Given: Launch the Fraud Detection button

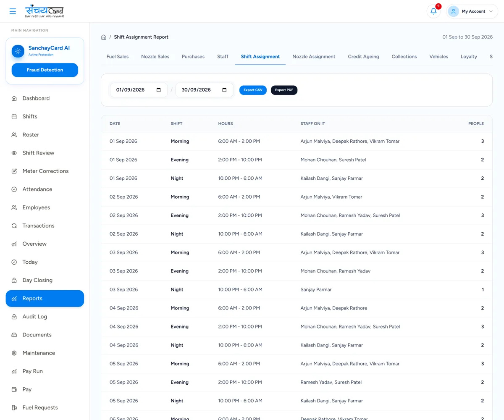Looking at the screenshot, I should (45, 70).
